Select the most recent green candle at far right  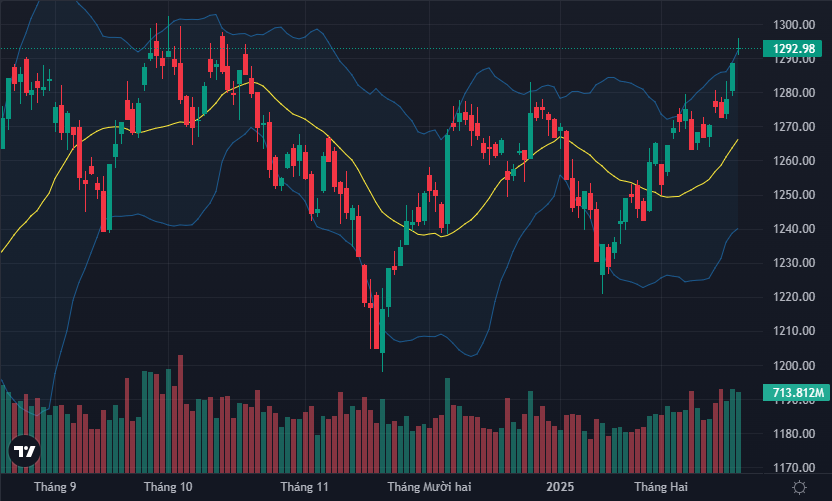tap(733, 77)
